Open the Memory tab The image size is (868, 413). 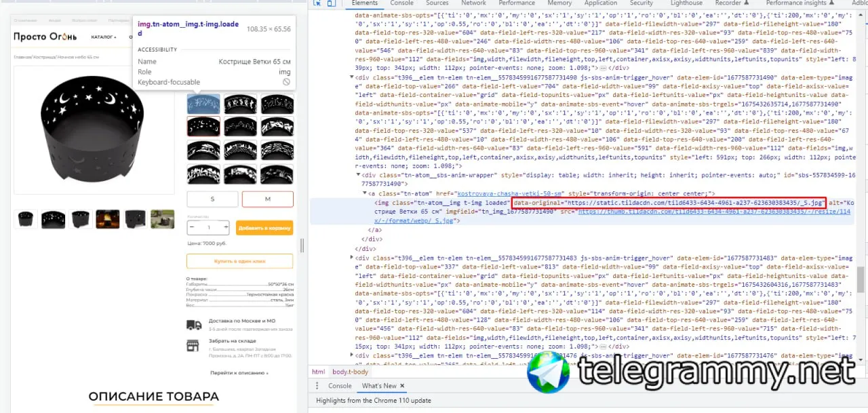tap(559, 3)
